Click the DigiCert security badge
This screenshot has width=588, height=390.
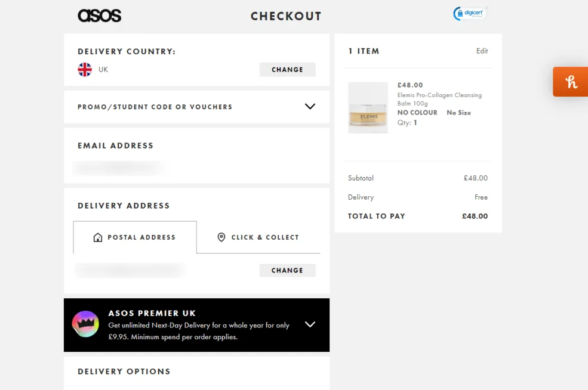[x=470, y=14]
